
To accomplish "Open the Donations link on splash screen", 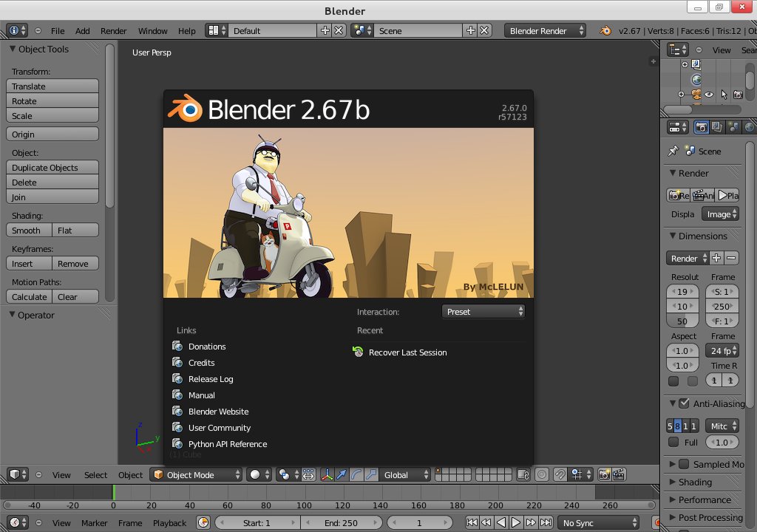I will pos(206,347).
